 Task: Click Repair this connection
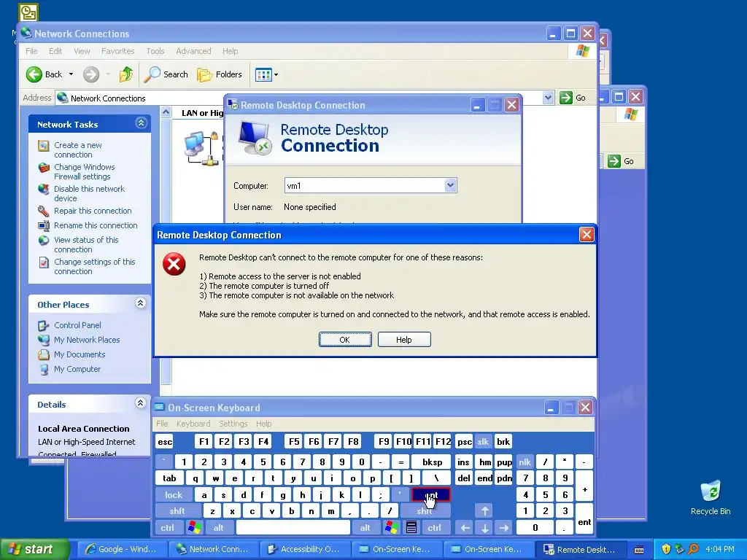93,211
